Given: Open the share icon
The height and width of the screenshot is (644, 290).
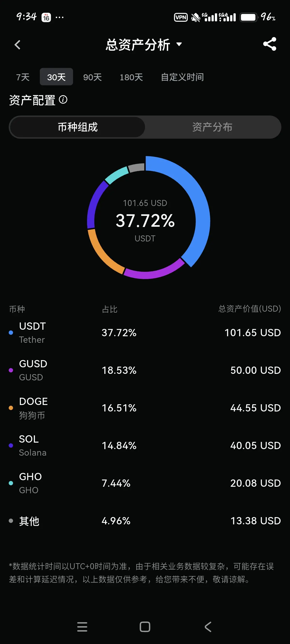Looking at the screenshot, I should (270, 44).
